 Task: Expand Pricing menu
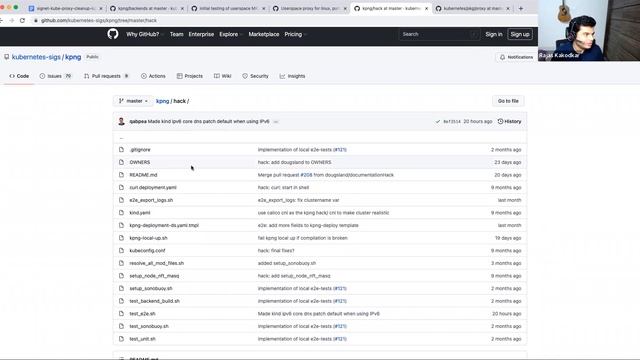tap(295, 34)
